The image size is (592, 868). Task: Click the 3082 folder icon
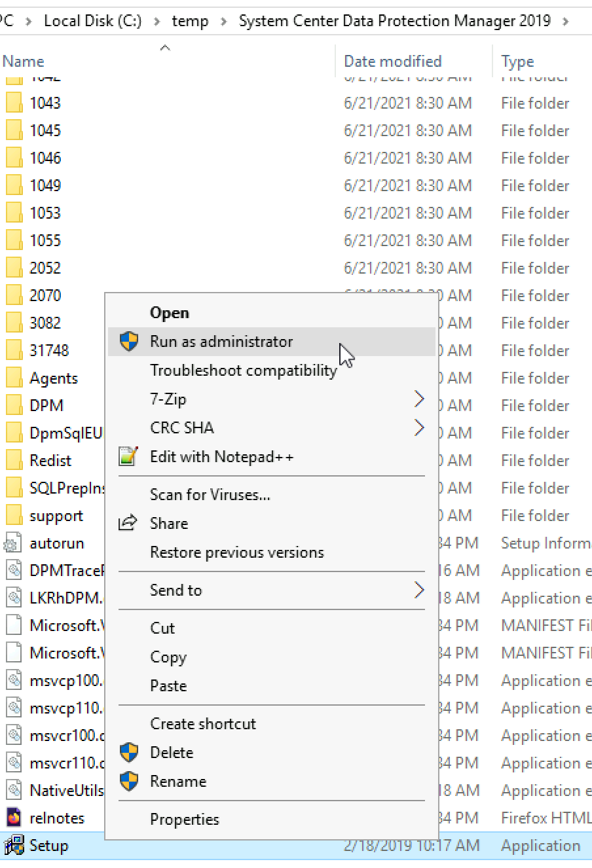(14, 323)
